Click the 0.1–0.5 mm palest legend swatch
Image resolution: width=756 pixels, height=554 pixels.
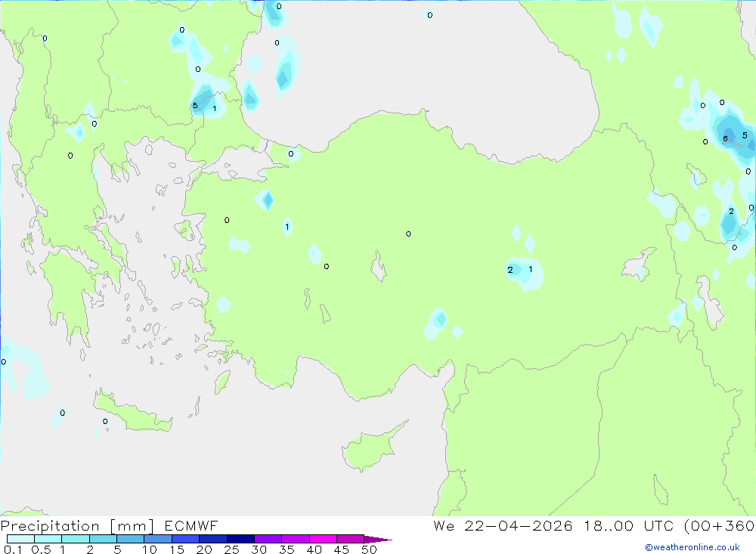(x=20, y=539)
